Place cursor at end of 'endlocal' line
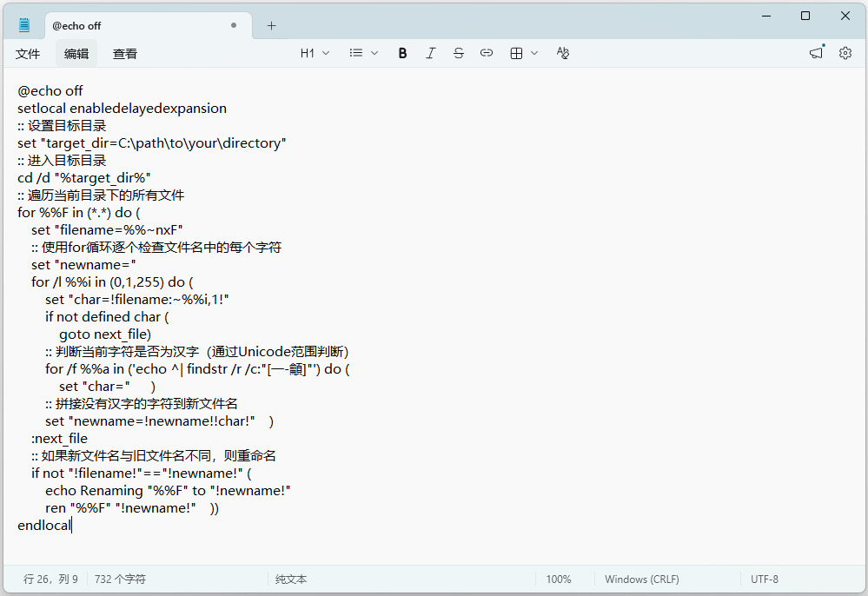 72,525
